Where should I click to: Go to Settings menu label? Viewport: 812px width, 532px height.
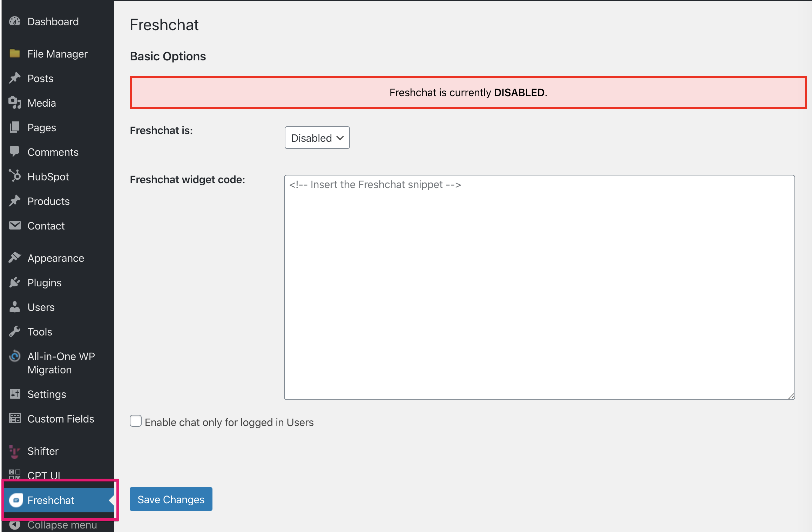(x=47, y=394)
